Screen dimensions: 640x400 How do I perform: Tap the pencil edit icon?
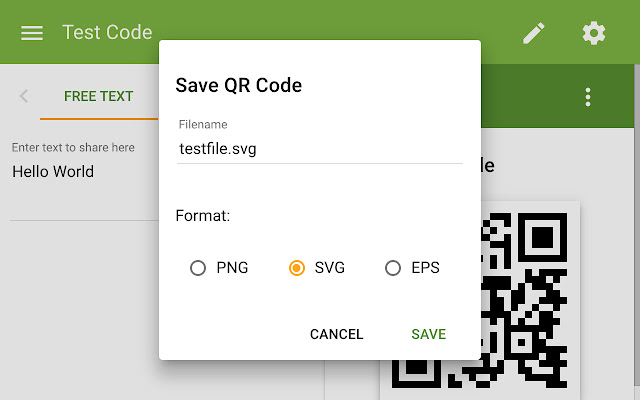533,33
